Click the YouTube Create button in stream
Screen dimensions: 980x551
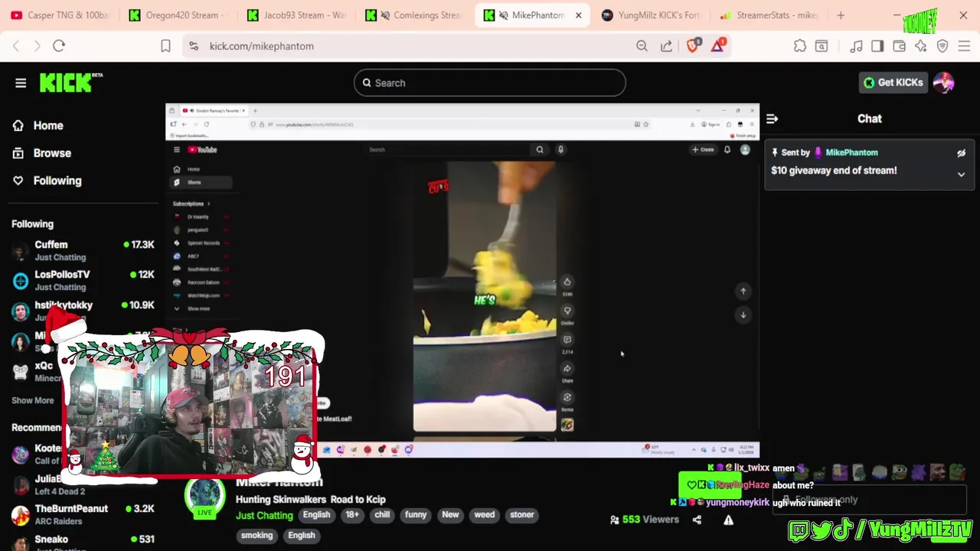[703, 150]
